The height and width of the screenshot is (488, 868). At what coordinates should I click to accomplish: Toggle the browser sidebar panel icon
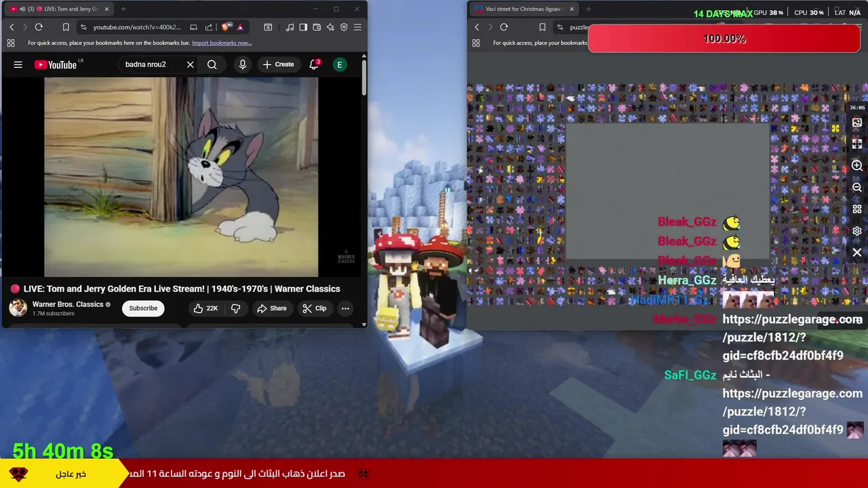click(303, 27)
